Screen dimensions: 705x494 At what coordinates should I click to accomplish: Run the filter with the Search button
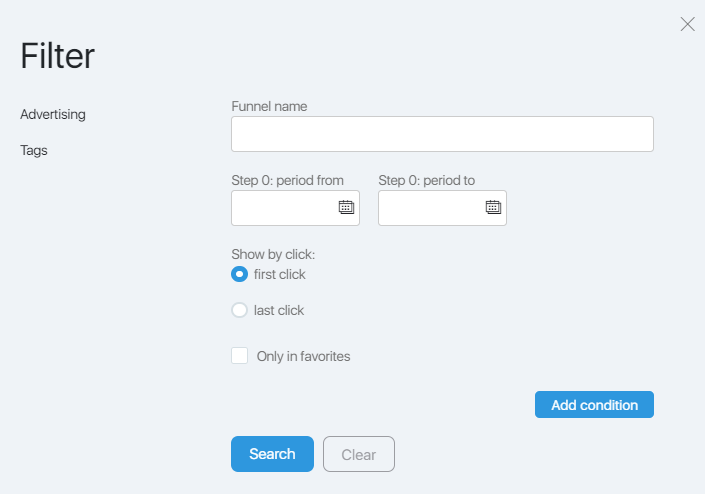pyautogui.click(x=272, y=454)
